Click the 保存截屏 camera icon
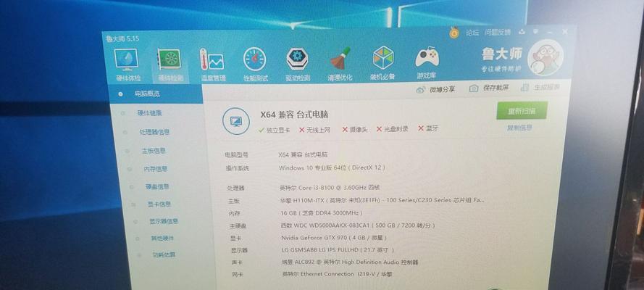The height and width of the screenshot is (290, 644). coord(474,88)
